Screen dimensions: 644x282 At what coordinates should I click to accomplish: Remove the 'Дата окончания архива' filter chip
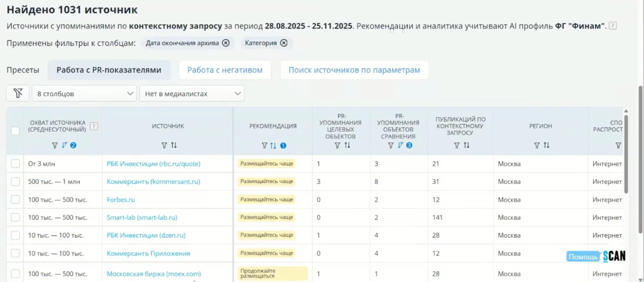[x=226, y=43]
